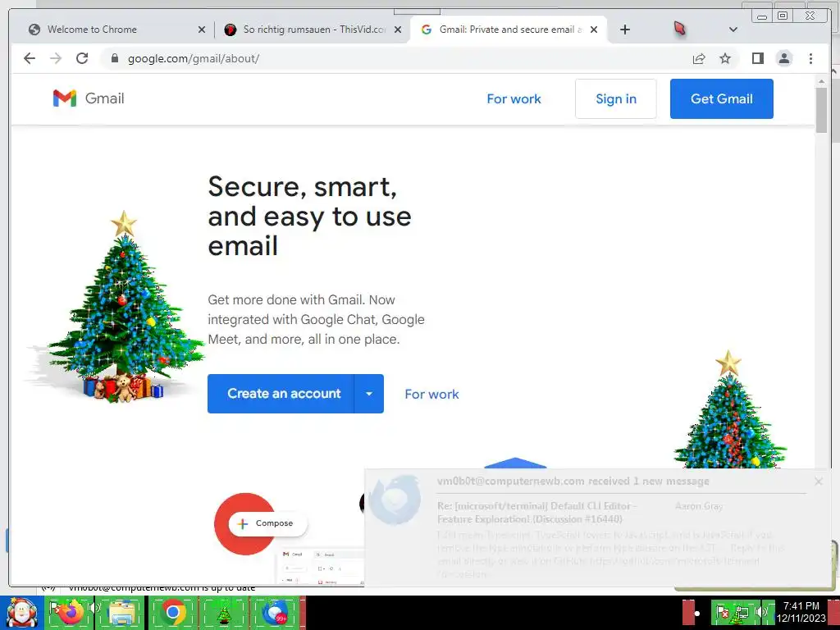Click Christmas tree app in taskbar
The height and width of the screenshot is (630, 840).
click(223, 613)
